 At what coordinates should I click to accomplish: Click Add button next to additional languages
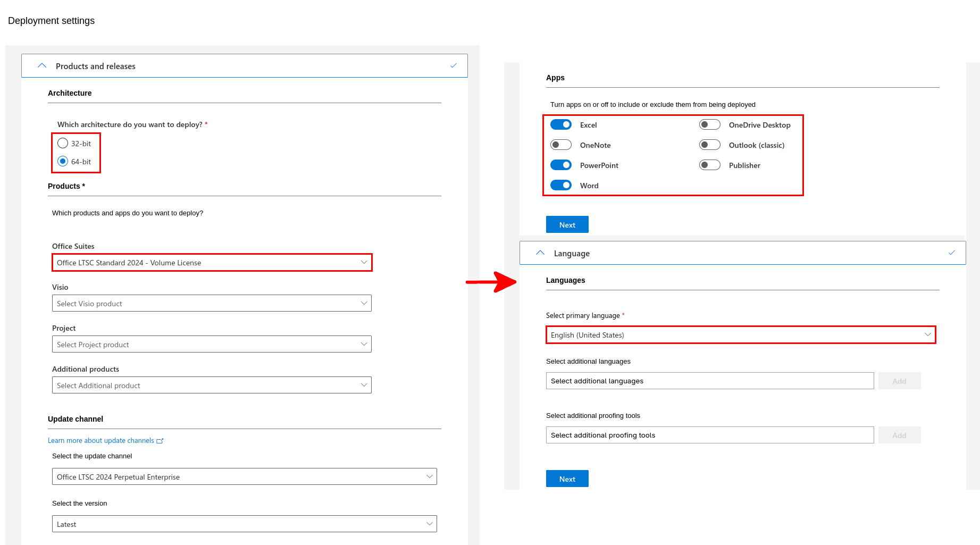900,381
